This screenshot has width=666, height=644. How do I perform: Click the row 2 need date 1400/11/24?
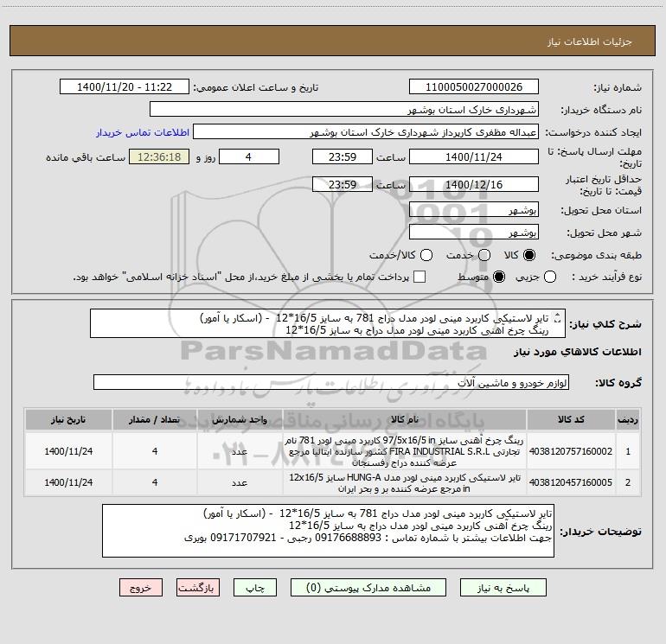tap(68, 482)
